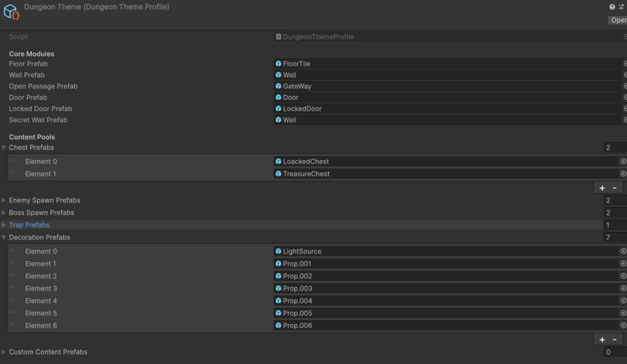The image size is (627, 364).
Task: Grab the drag handle of Chest Element 1
Action: [x=12, y=173]
